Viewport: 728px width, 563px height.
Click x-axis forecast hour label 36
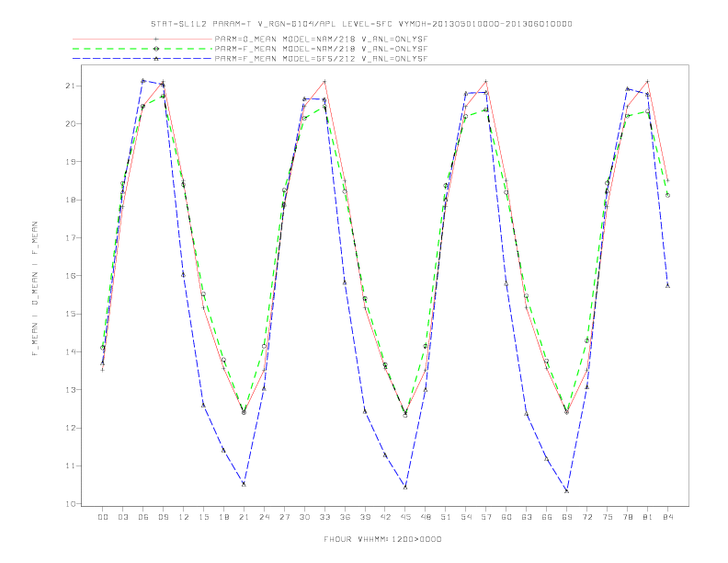[x=345, y=517]
